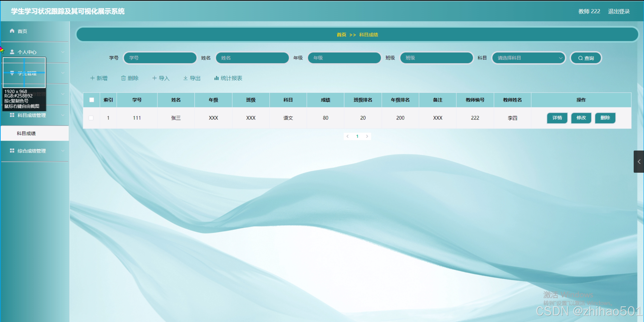644x322 pixels.
Task: Check the checkbox for row 1
Action: click(91, 118)
